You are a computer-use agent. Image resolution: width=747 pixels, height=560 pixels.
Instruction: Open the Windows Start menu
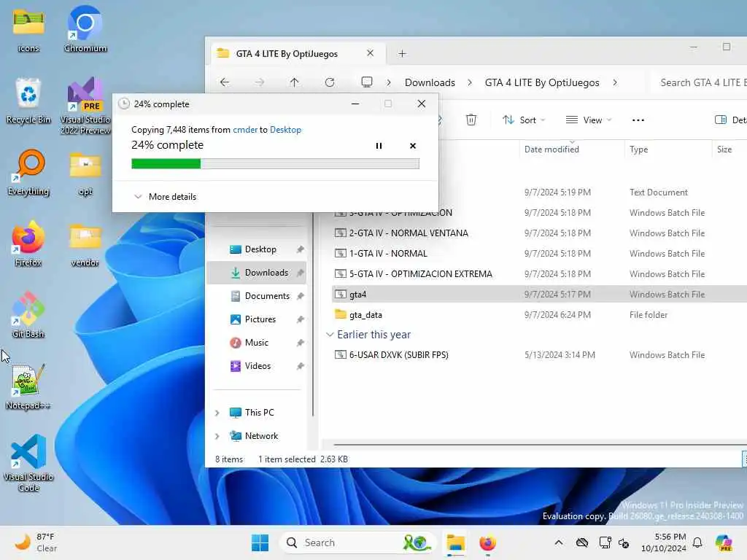point(260,542)
